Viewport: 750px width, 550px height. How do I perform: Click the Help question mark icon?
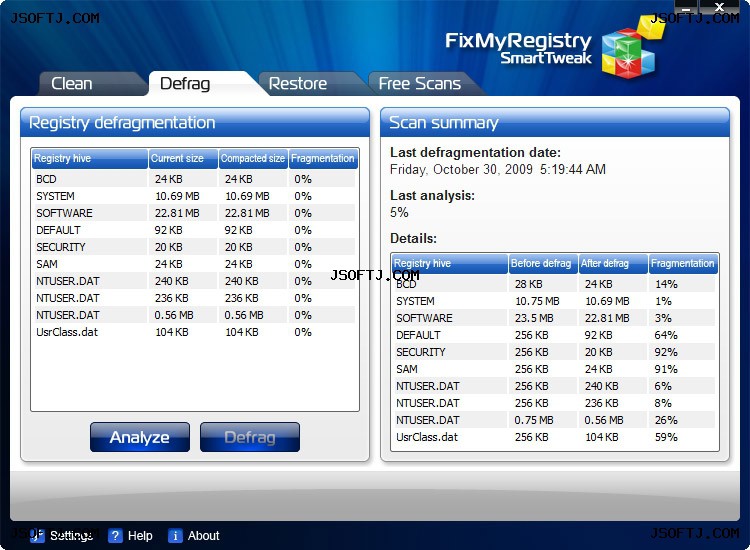(x=115, y=536)
